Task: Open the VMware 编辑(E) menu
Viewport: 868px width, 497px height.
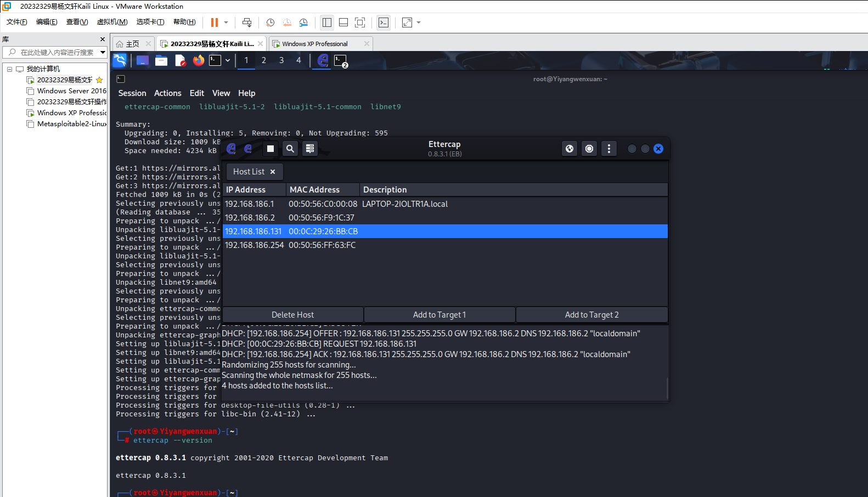Action: (47, 22)
